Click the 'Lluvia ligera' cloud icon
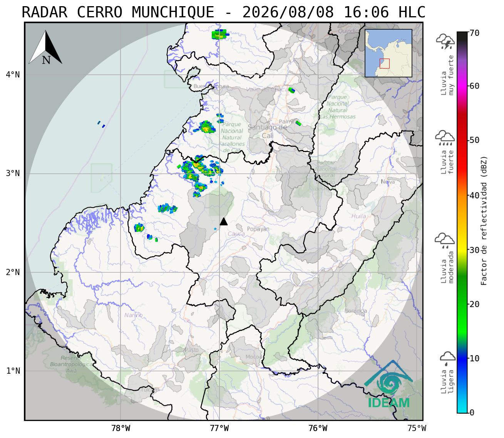 (448, 358)
